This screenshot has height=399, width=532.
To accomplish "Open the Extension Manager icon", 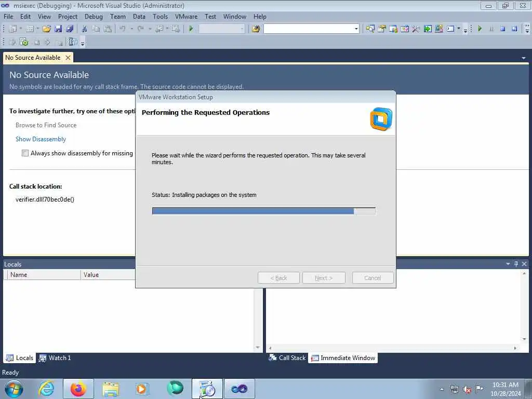I will 438,29.
